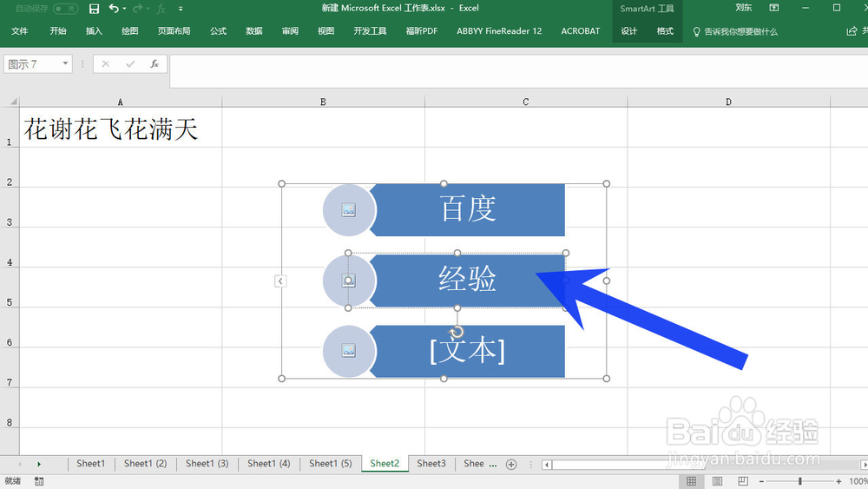Click the sheet tab scroll right arrow

tap(39, 464)
